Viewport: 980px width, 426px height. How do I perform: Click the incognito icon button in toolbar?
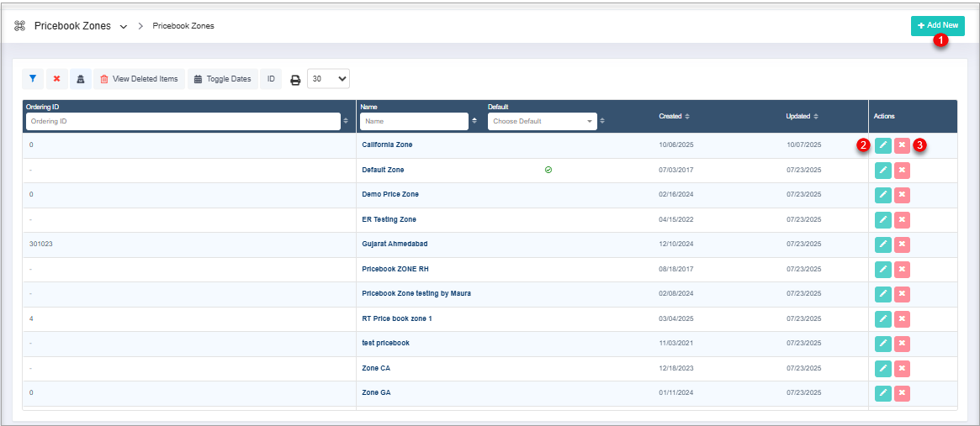point(81,79)
